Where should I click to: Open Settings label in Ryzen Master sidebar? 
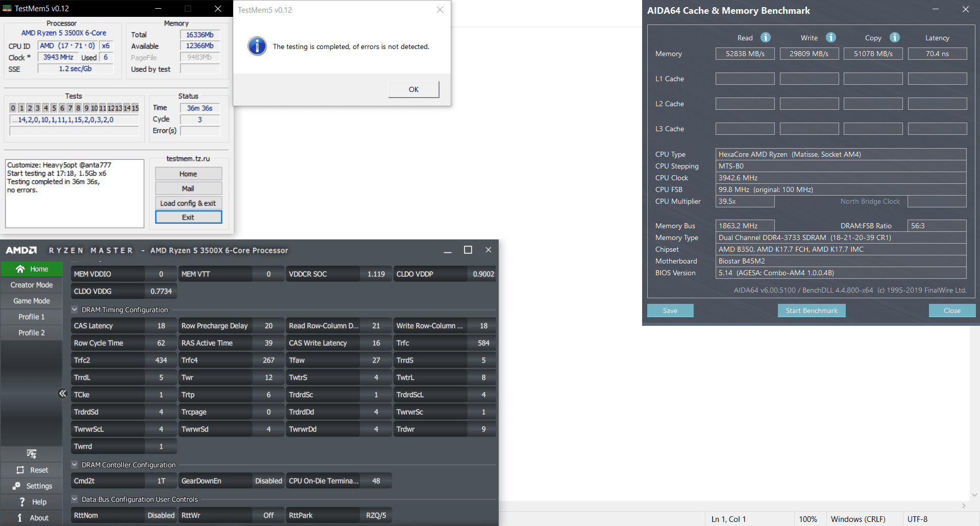[39, 486]
